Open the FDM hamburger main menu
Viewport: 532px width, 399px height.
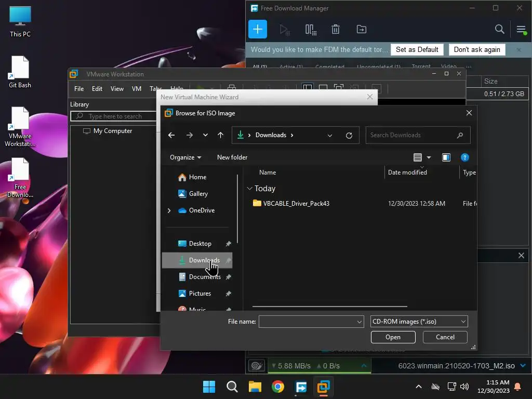click(522, 30)
